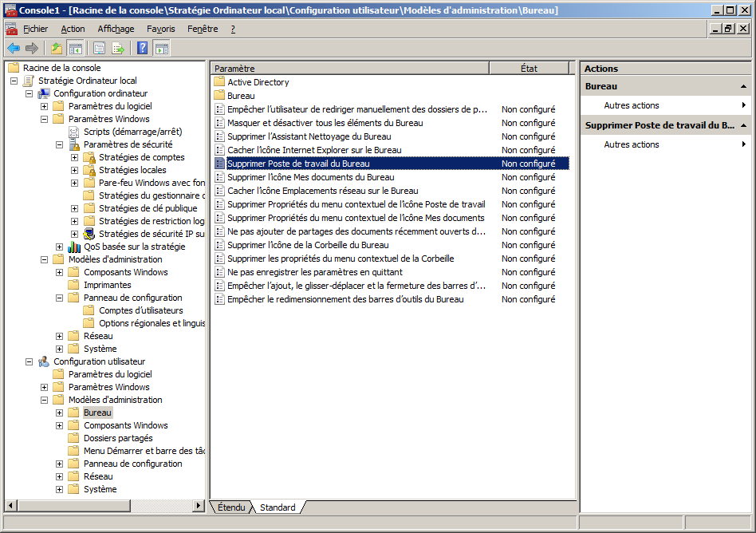Toggle the console tree pane visibility
The width and height of the screenshot is (756, 533).
(x=75, y=48)
